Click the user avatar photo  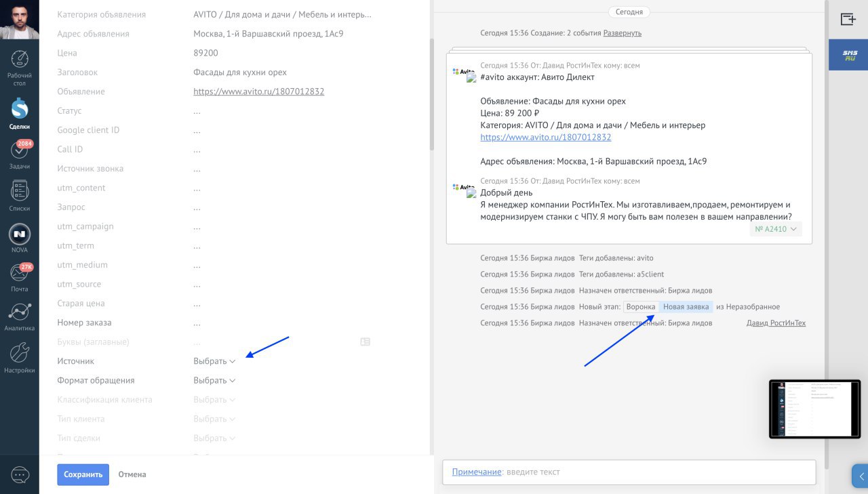20,20
